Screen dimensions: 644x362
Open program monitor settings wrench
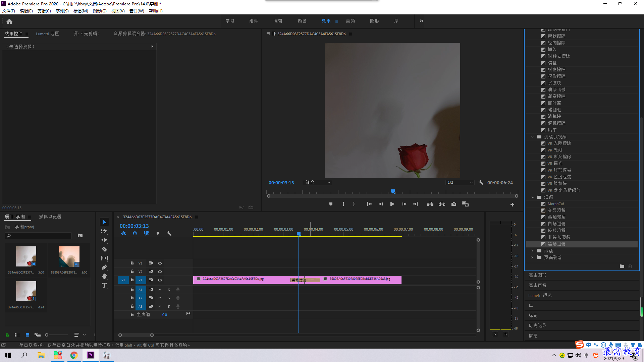(x=481, y=183)
